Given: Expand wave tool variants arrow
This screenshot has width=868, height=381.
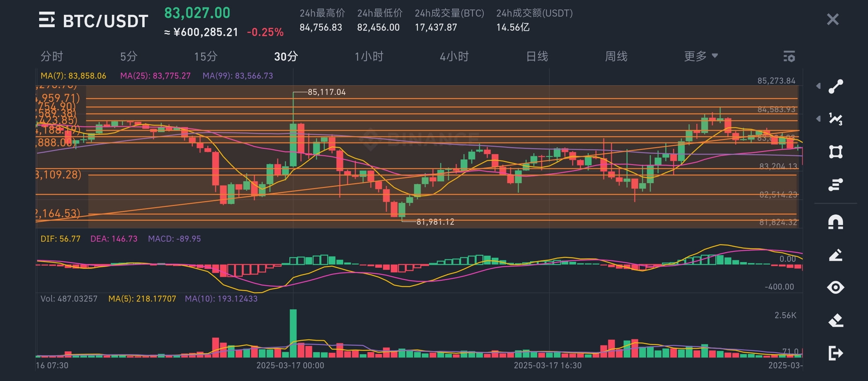Looking at the screenshot, I should (818, 119).
